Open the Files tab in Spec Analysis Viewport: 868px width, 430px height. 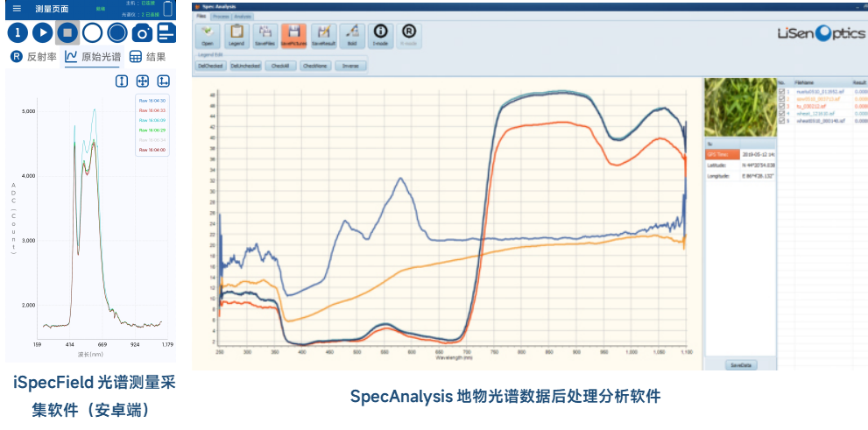click(201, 16)
